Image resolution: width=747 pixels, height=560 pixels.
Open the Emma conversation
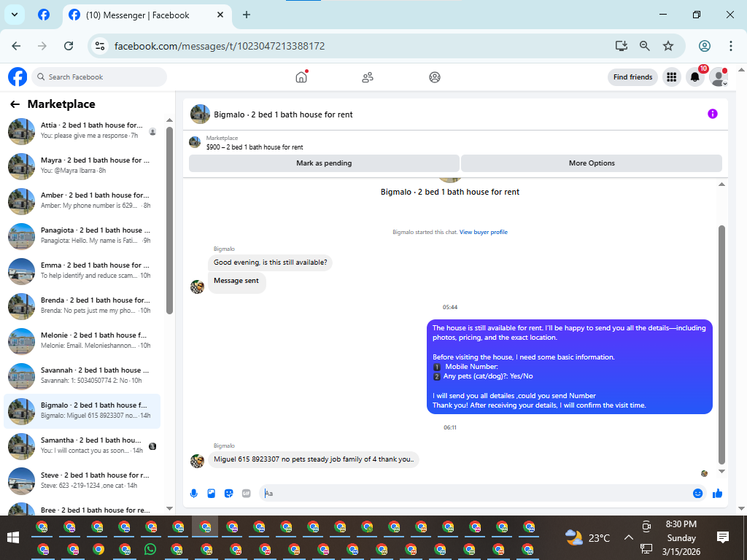tap(82, 271)
